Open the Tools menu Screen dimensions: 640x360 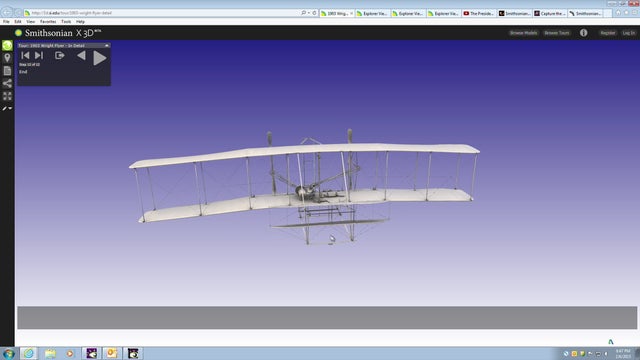(x=66, y=22)
